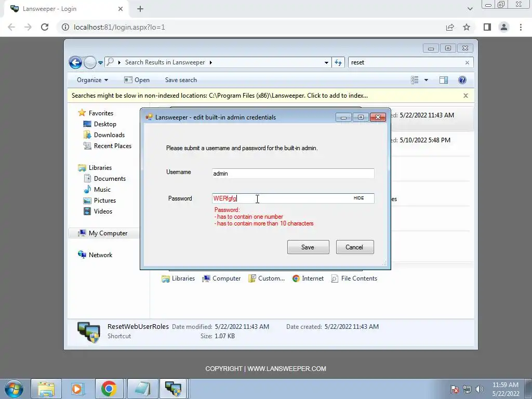
Task: Toggle HIDE on the password field
Action: [x=358, y=198]
